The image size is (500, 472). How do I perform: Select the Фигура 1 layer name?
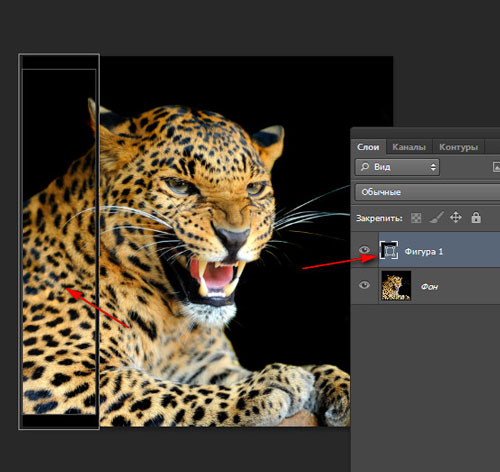[x=424, y=251]
